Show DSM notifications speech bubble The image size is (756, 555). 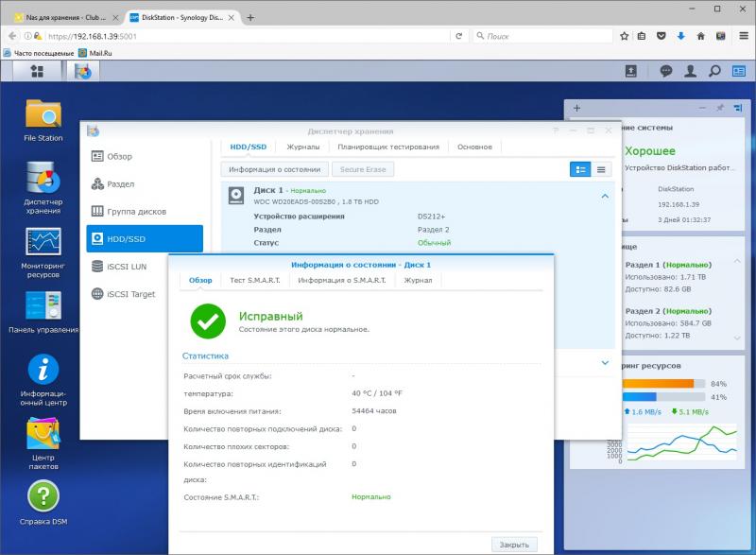(x=666, y=71)
